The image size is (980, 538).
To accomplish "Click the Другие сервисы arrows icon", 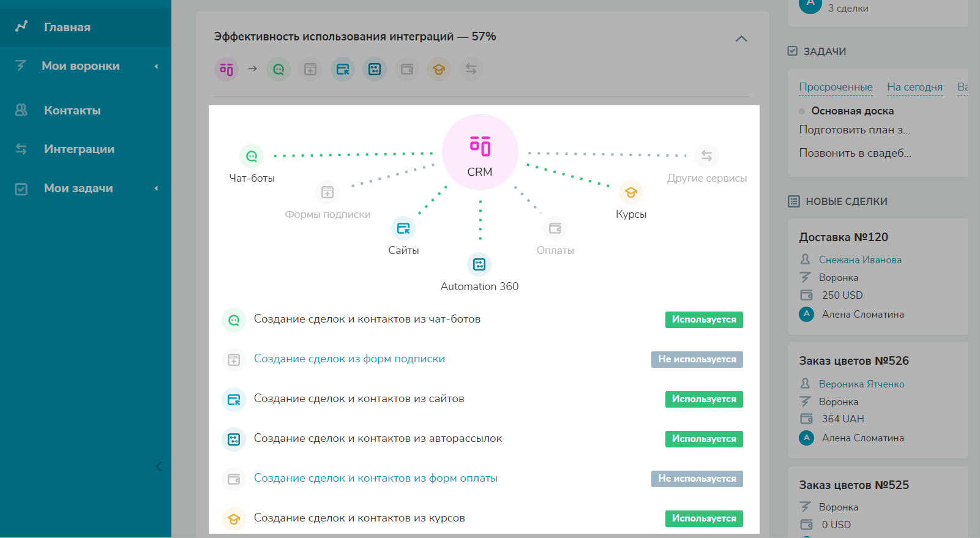I will click(x=707, y=156).
